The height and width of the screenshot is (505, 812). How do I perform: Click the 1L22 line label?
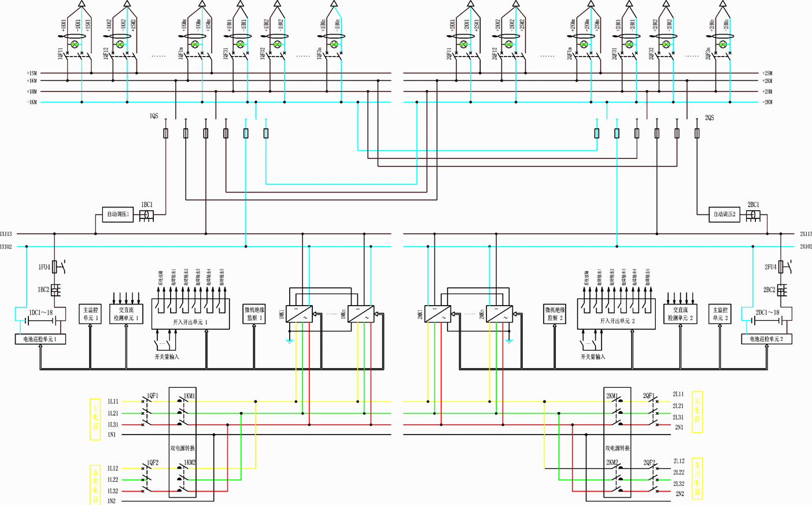coord(113,480)
